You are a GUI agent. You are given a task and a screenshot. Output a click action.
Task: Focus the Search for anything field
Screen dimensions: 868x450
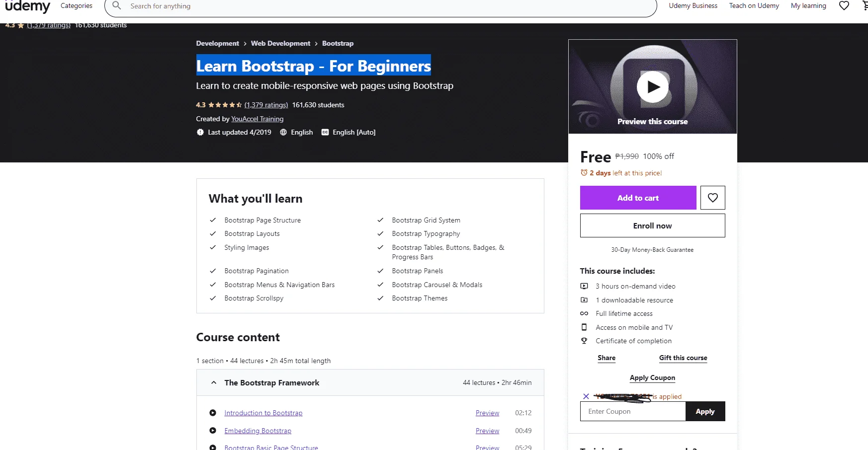tap(380, 6)
